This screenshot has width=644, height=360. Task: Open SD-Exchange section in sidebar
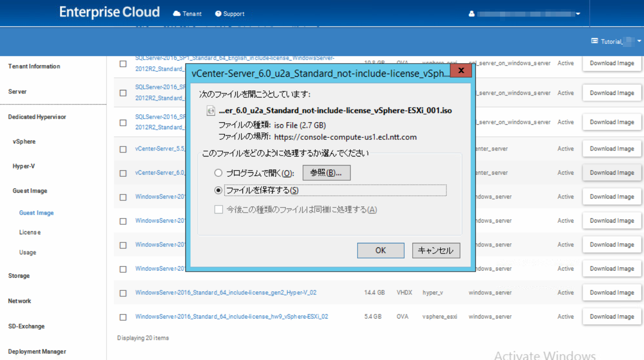26,326
